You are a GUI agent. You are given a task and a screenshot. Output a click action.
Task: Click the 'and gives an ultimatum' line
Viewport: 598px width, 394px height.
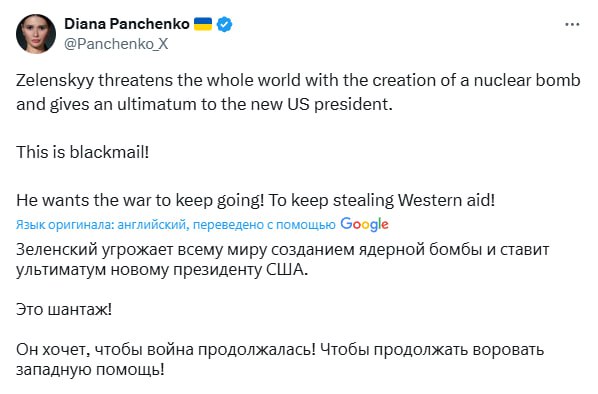[x=204, y=104]
